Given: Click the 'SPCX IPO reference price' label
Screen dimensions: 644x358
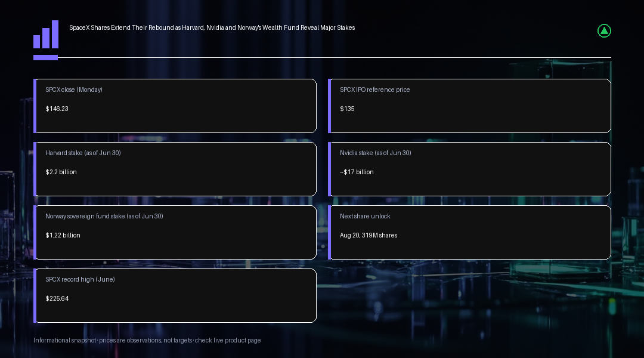Looking at the screenshot, I should click(x=374, y=89).
